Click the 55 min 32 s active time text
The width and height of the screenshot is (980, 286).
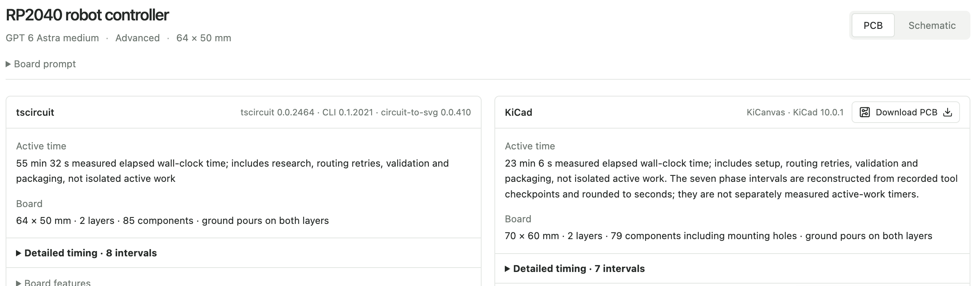[232, 171]
